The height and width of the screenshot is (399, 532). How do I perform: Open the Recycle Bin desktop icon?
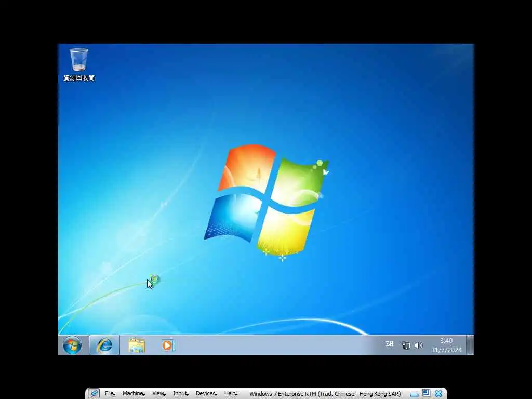[79, 64]
